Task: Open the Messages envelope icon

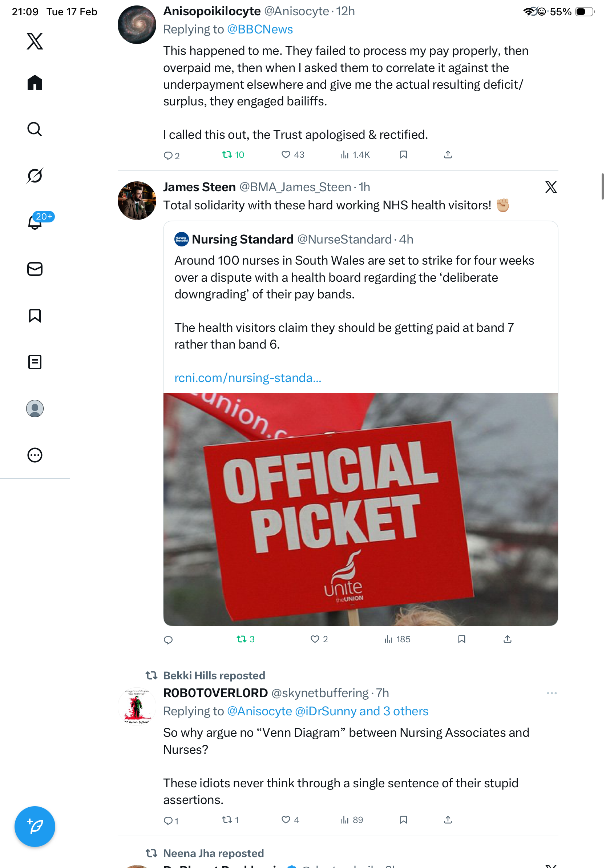Action: click(x=35, y=269)
